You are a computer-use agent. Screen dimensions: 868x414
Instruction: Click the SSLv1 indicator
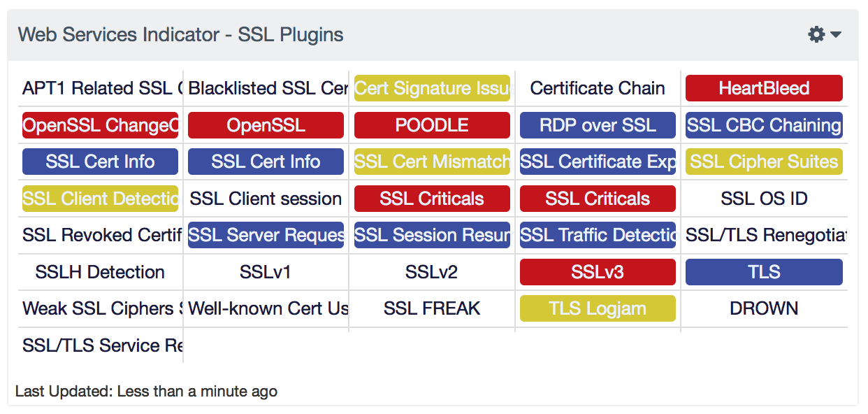tap(266, 272)
